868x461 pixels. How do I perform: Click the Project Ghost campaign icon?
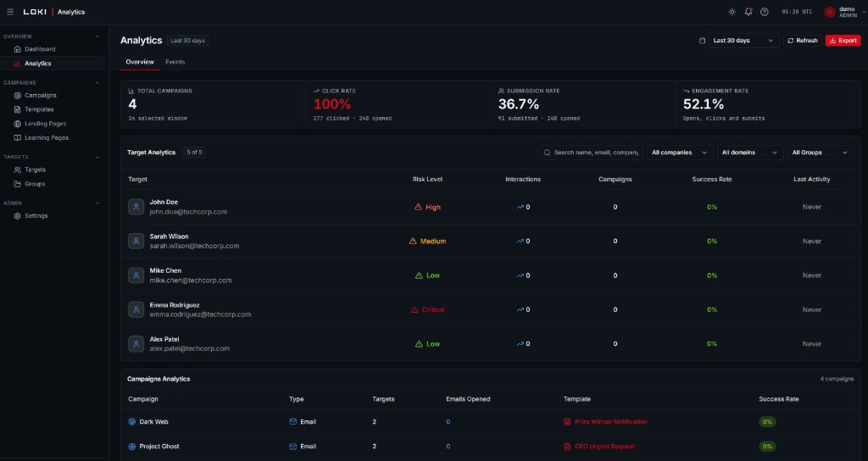(131, 447)
